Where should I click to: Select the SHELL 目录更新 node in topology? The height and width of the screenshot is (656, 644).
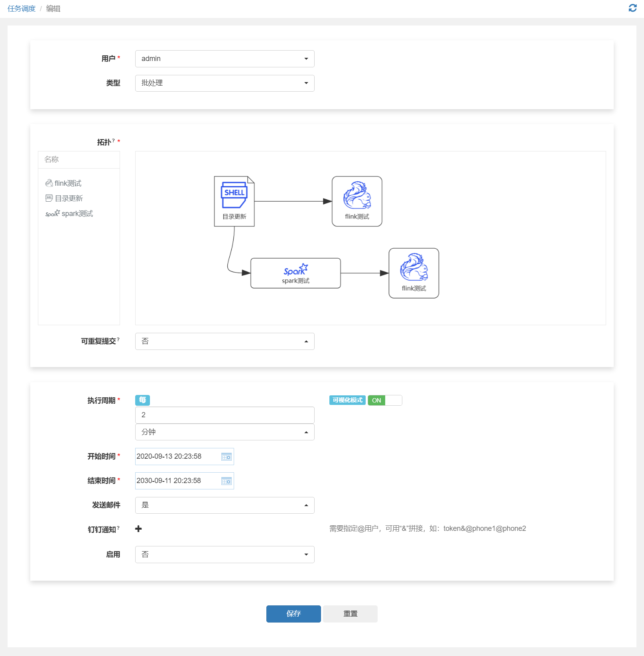(234, 201)
